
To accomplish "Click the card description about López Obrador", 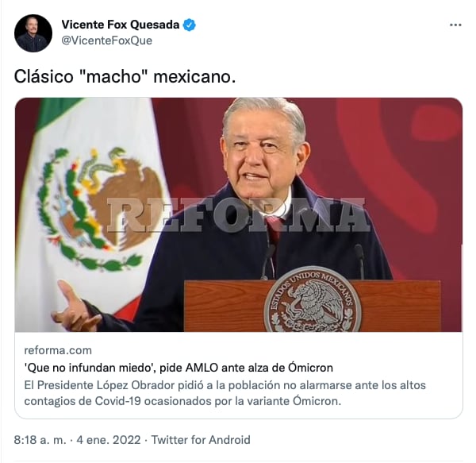I will point(225,393).
